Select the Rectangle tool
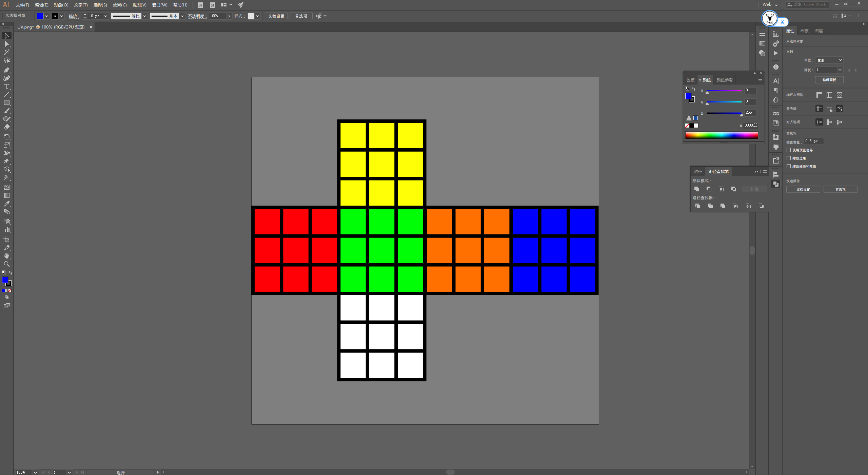868x475 pixels. click(x=6, y=102)
